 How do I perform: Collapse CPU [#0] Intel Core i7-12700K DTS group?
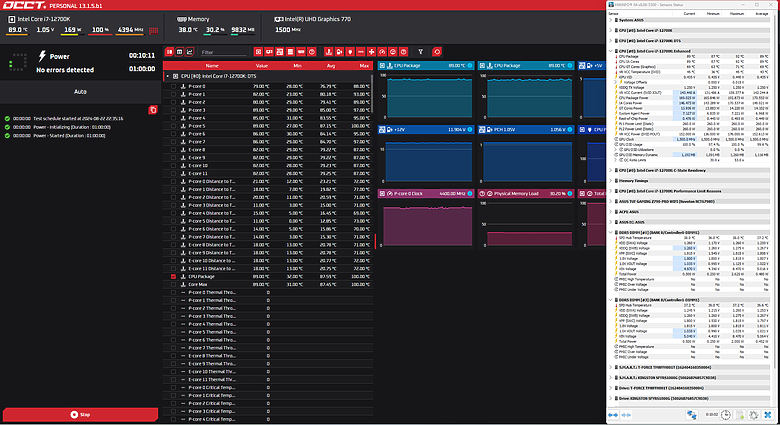[x=168, y=76]
